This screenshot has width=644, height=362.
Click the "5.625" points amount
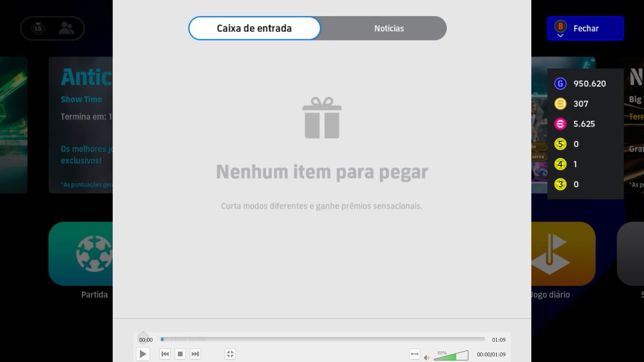584,124
